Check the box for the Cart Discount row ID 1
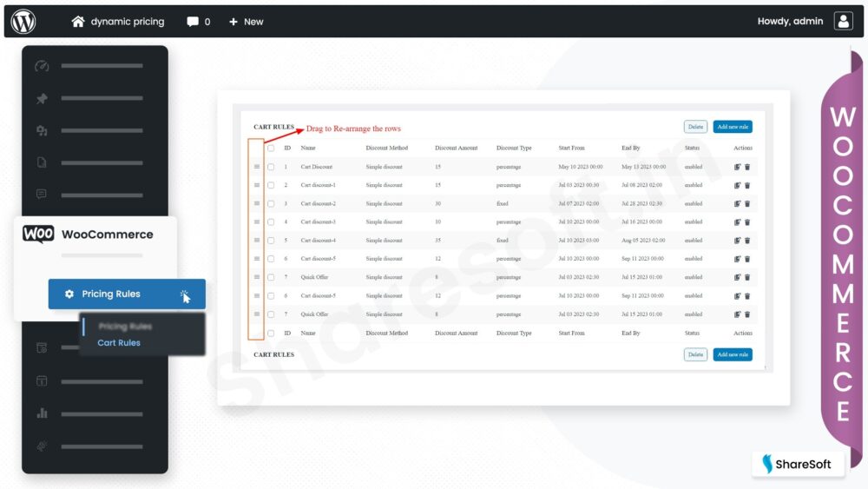Image resolution: width=868 pixels, height=489 pixels. point(271,167)
